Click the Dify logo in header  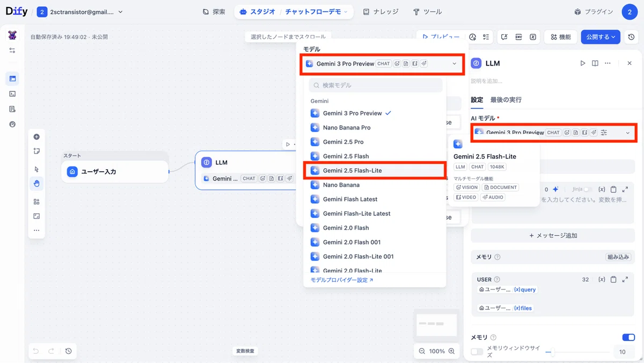(x=17, y=12)
